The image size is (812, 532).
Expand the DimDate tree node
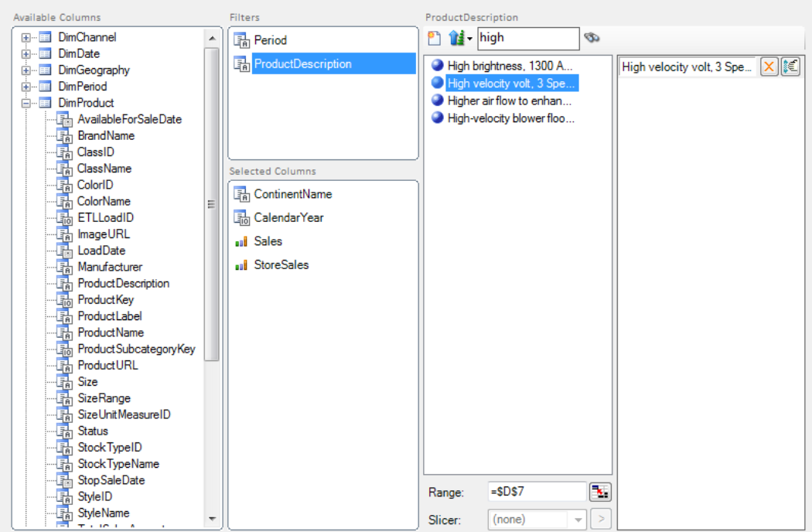pos(26,53)
